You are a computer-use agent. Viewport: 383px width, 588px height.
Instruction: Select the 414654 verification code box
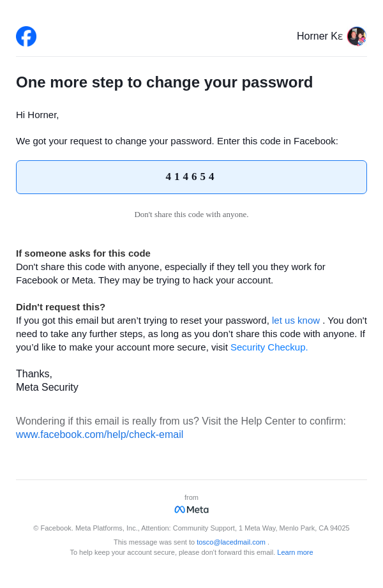coord(191,177)
